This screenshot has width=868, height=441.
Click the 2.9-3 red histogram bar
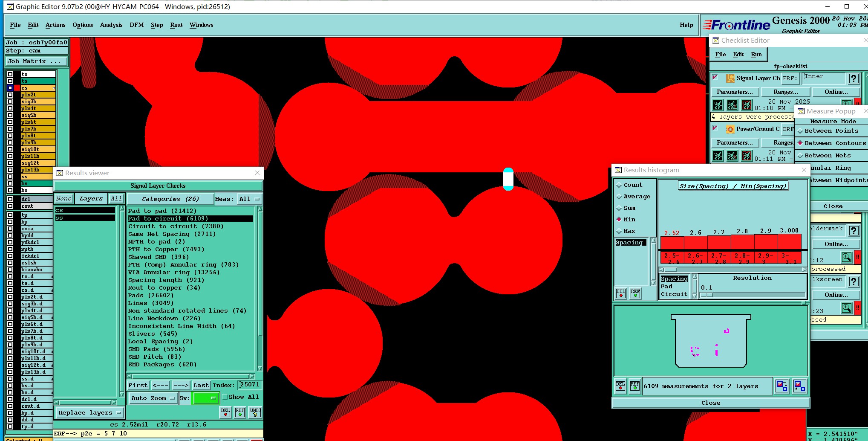click(x=766, y=242)
